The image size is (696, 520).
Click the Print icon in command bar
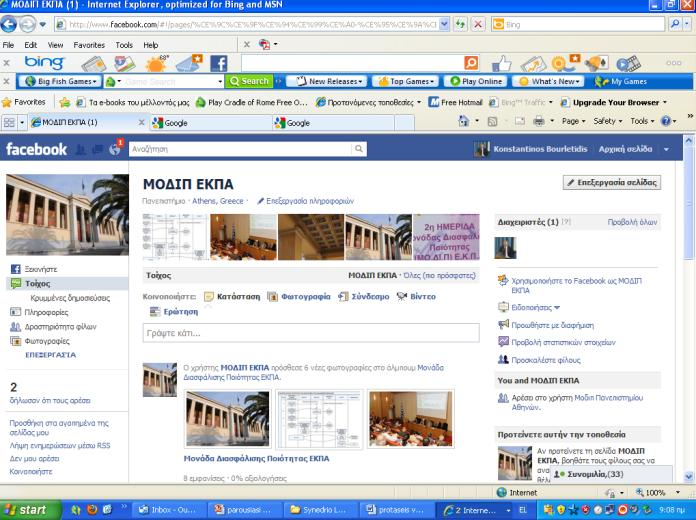pyautogui.click(x=538, y=121)
